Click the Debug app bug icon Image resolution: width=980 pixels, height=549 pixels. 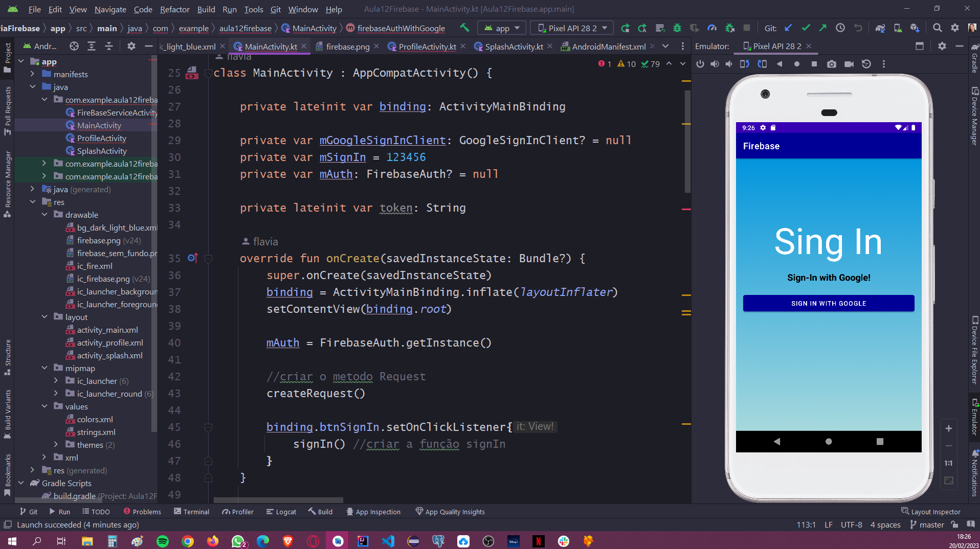click(x=677, y=28)
